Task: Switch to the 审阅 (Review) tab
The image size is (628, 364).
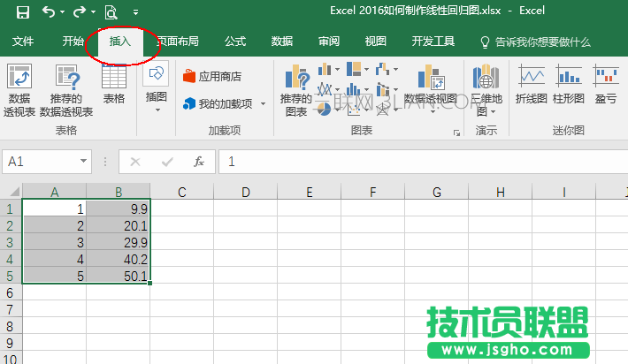Action: [x=329, y=42]
